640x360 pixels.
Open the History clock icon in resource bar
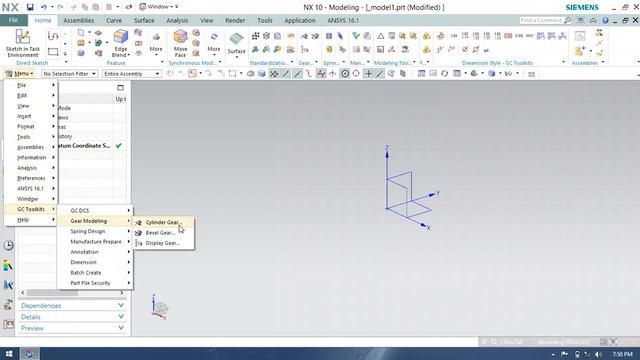point(8,245)
